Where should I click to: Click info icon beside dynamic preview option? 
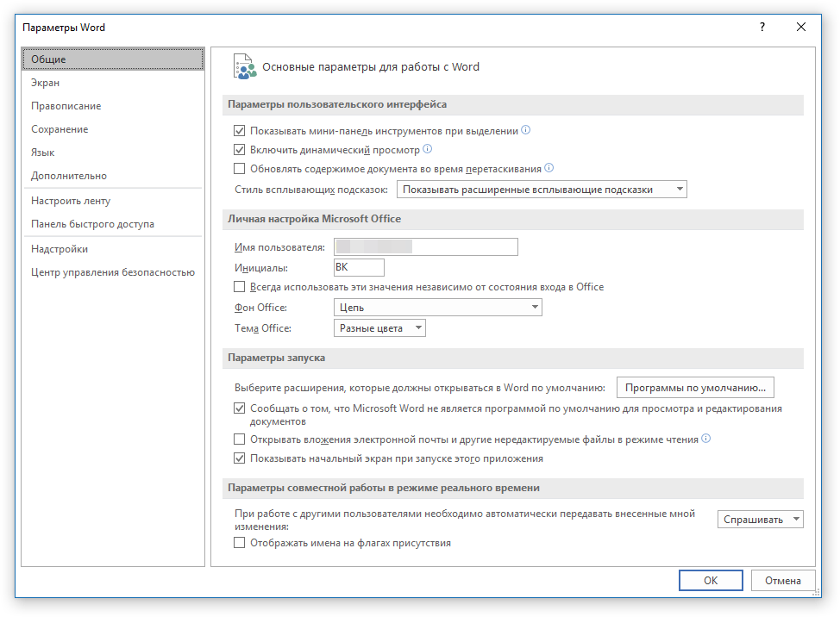tap(427, 149)
